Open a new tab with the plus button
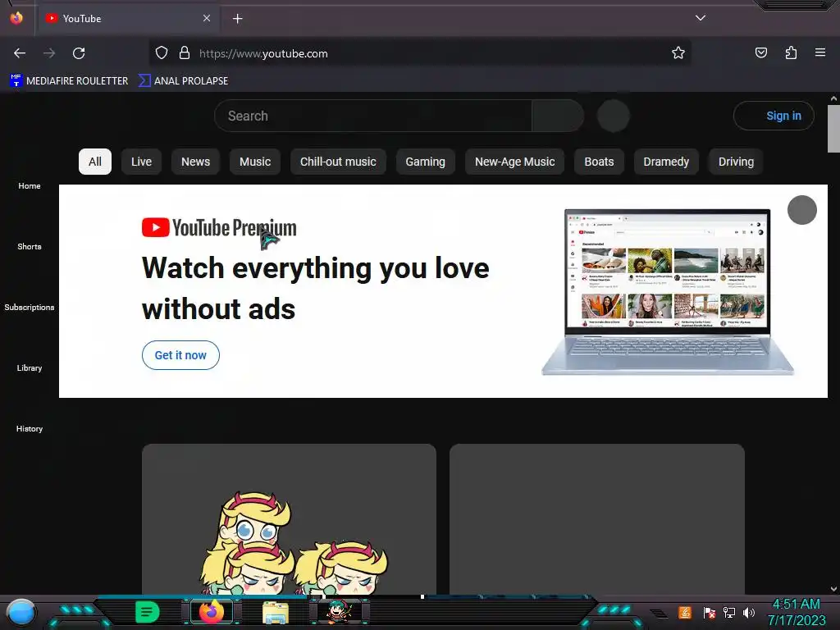Screen dimensions: 840x630 coord(237,19)
